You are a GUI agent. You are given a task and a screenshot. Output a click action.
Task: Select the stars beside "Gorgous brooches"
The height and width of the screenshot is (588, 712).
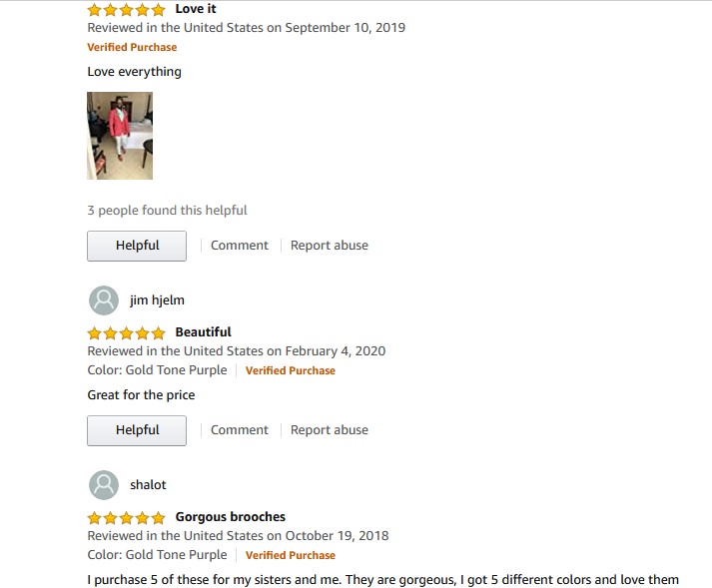(x=126, y=517)
